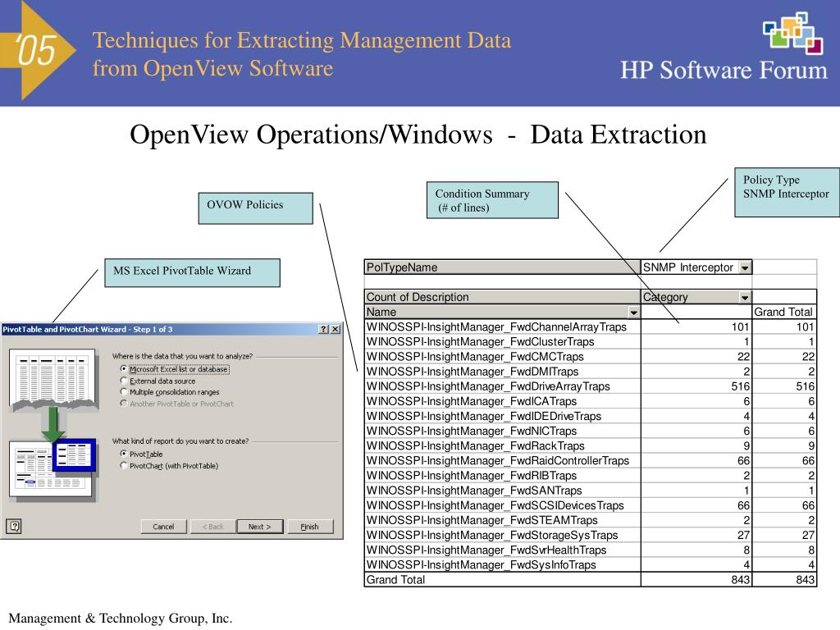Select the bottom 'Grand Total' row label
This screenshot has width=840, height=630.
(503, 580)
